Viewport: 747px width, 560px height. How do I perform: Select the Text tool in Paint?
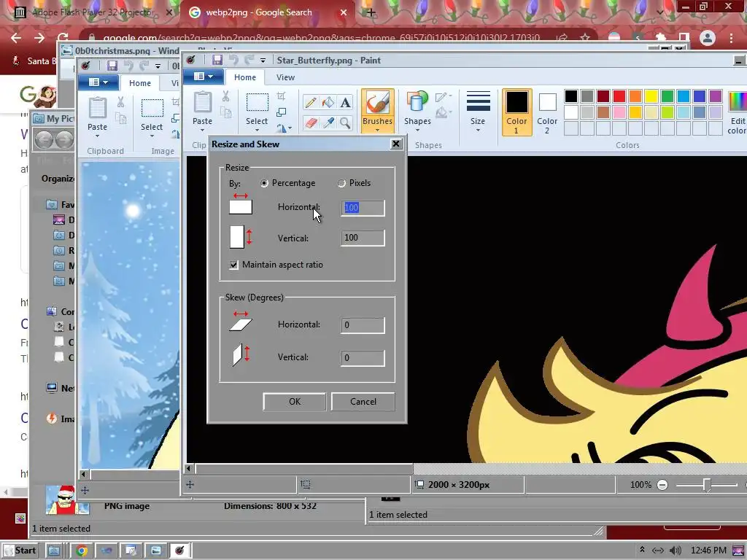tap(345, 102)
